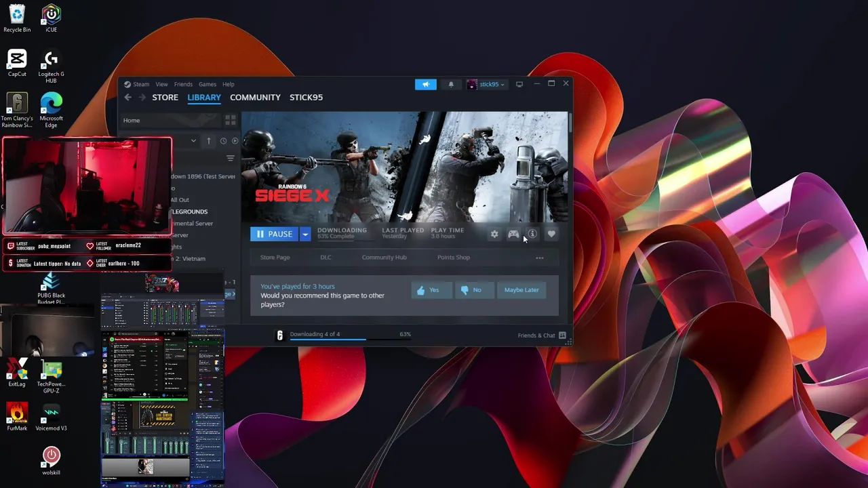Open more links ellipsis menu
This screenshot has height=488, width=868.
540,258
